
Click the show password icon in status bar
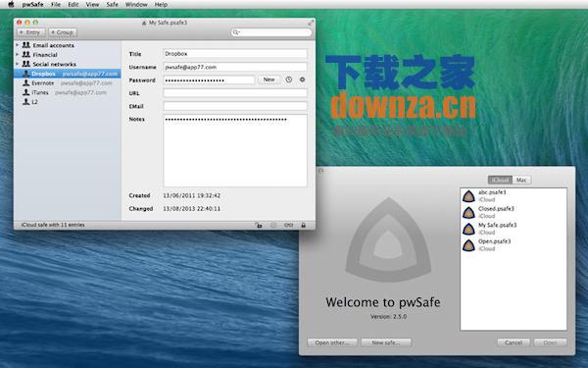tap(288, 225)
